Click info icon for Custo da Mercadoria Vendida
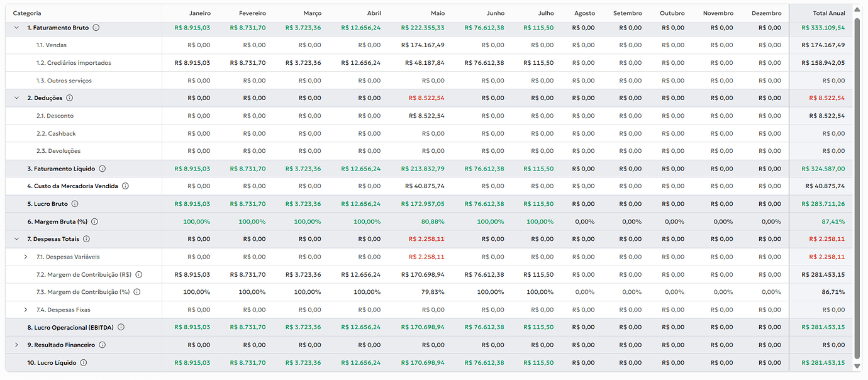The image size is (868, 380). (125, 186)
